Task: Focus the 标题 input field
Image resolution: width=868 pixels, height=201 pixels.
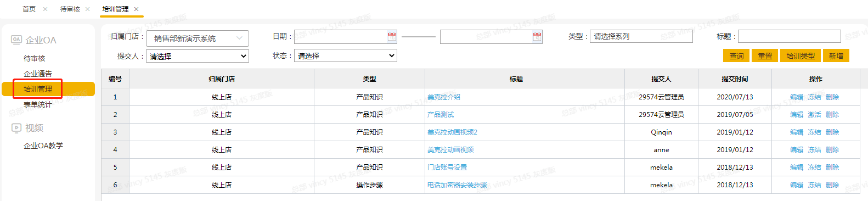Action: (790, 36)
